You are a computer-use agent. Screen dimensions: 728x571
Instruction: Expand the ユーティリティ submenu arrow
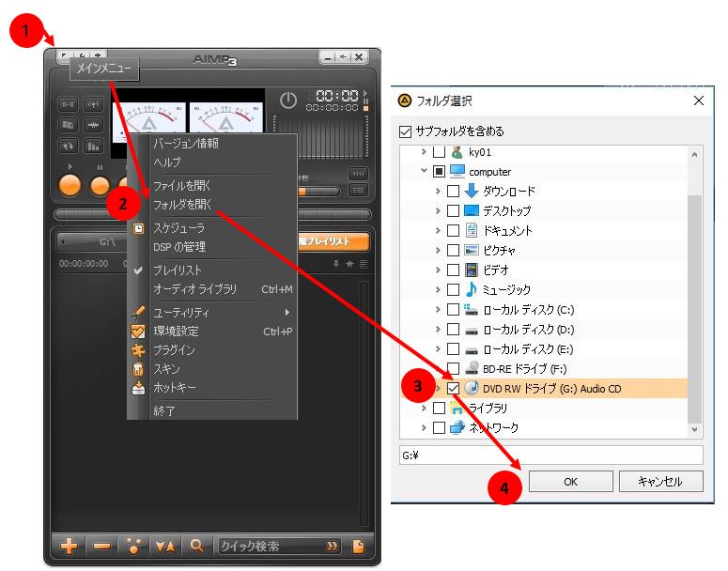coord(287,313)
